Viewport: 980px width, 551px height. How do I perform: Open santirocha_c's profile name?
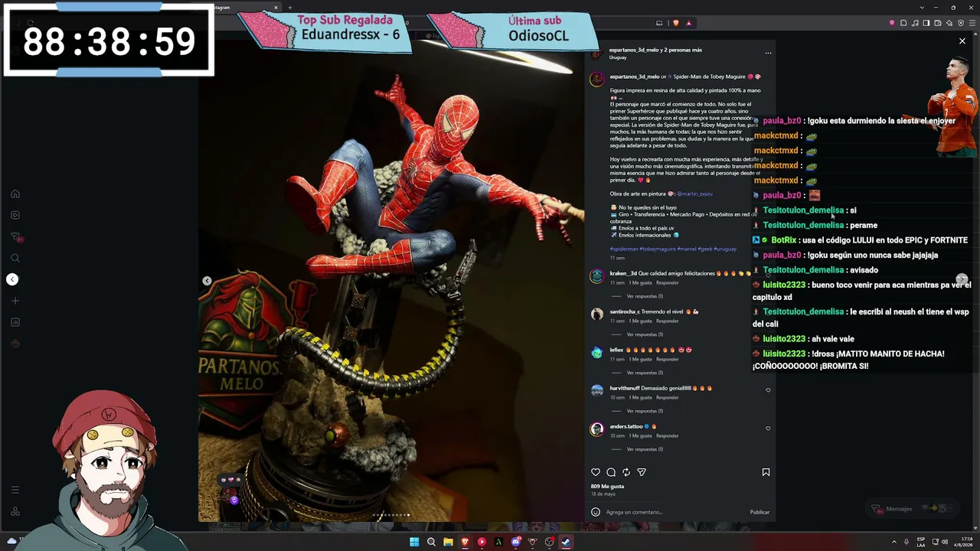click(625, 311)
